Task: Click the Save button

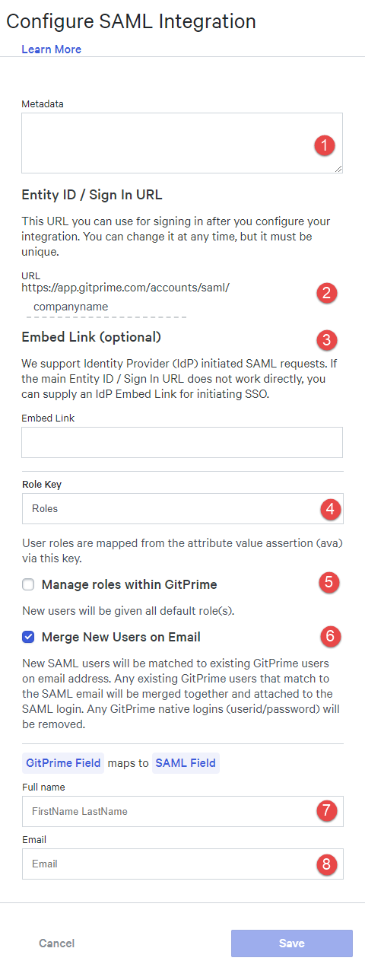Action: point(292,943)
